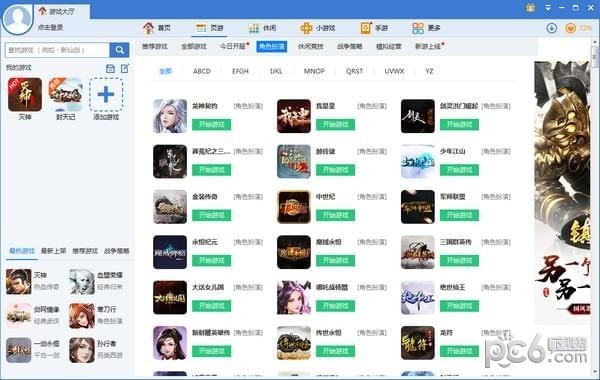Open the title bar dropdown menu arrow
This screenshot has width=600, height=380.
point(548,8)
